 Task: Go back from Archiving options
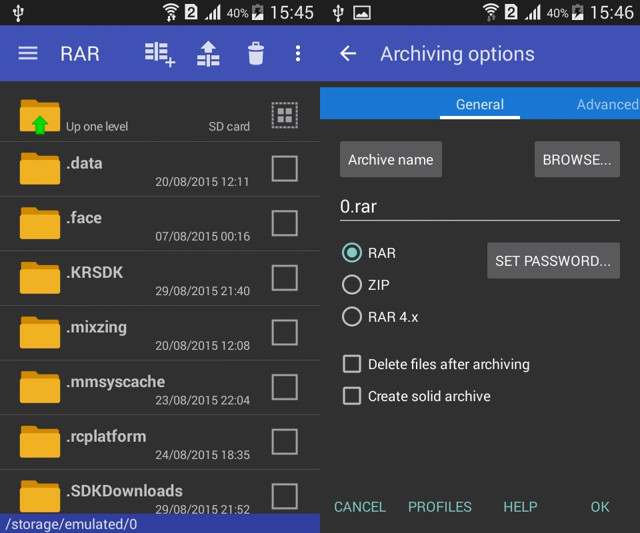[x=348, y=54]
